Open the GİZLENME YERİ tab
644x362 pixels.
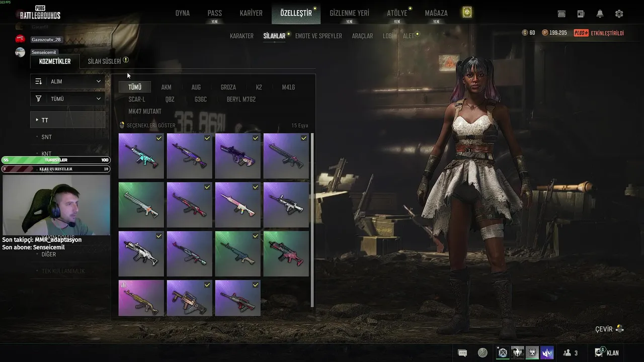click(349, 14)
